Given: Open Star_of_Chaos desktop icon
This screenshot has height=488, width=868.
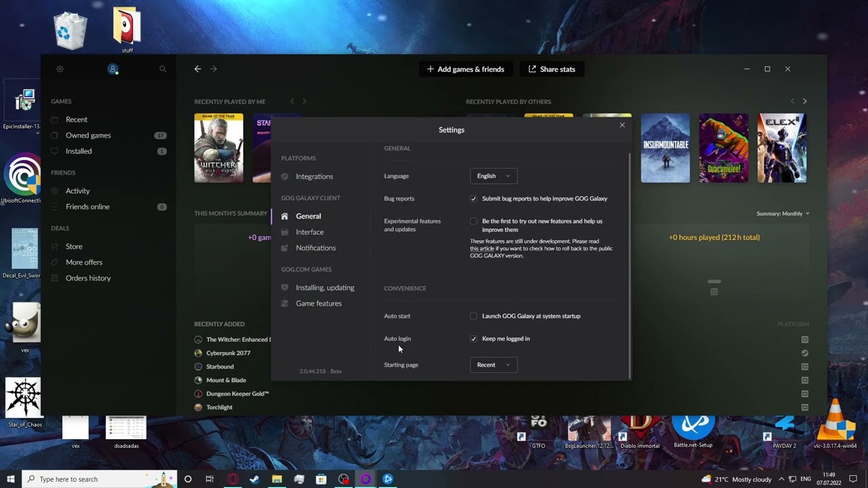Looking at the screenshot, I should [24, 403].
